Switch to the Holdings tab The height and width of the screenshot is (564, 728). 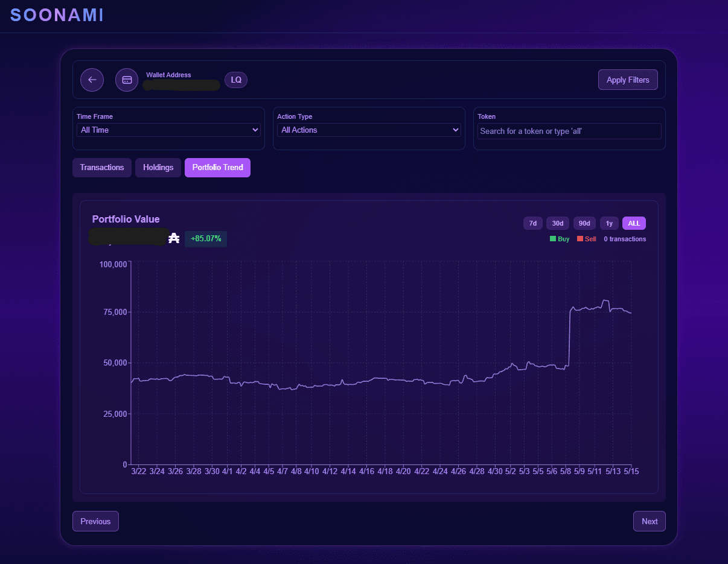click(158, 168)
